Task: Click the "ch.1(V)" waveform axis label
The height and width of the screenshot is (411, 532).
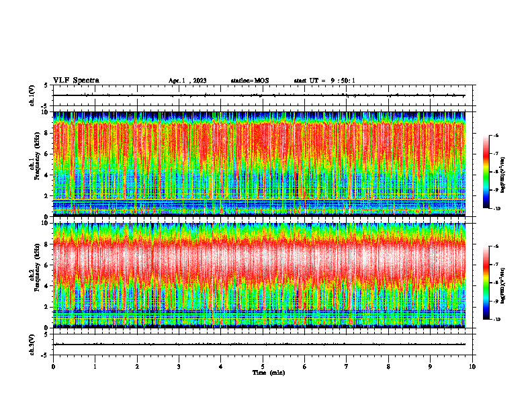Action: pos(32,95)
